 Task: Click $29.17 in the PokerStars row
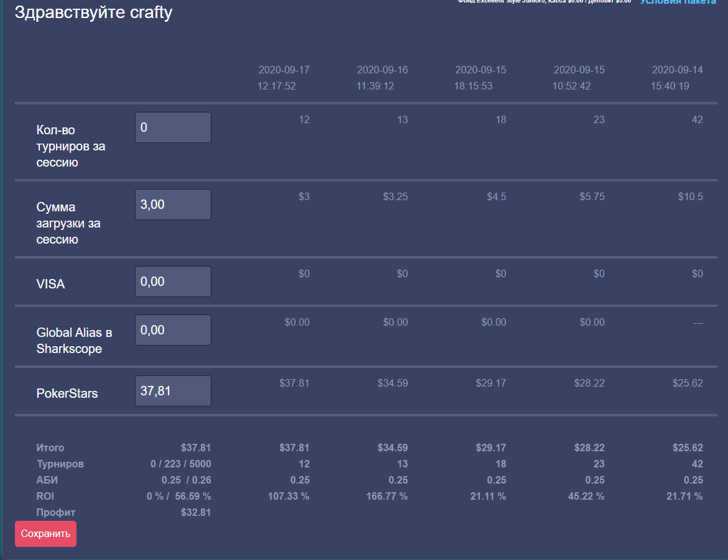coord(491,383)
